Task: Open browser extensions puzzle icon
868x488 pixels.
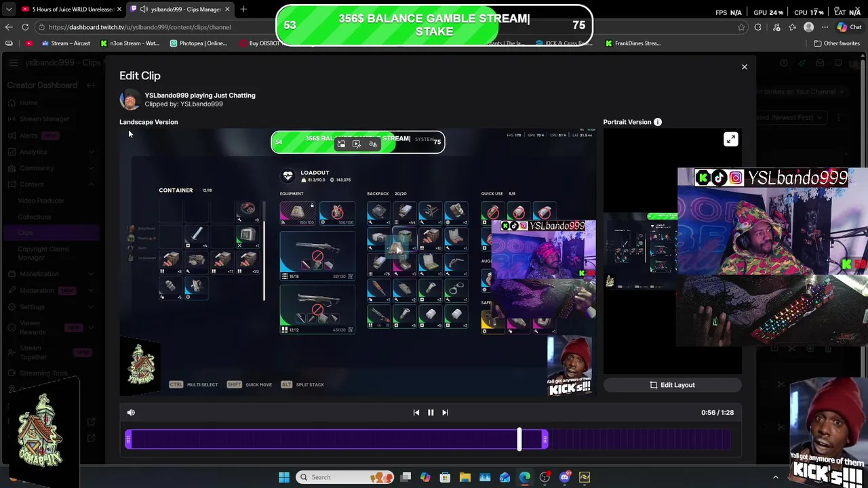Action: click(757, 27)
